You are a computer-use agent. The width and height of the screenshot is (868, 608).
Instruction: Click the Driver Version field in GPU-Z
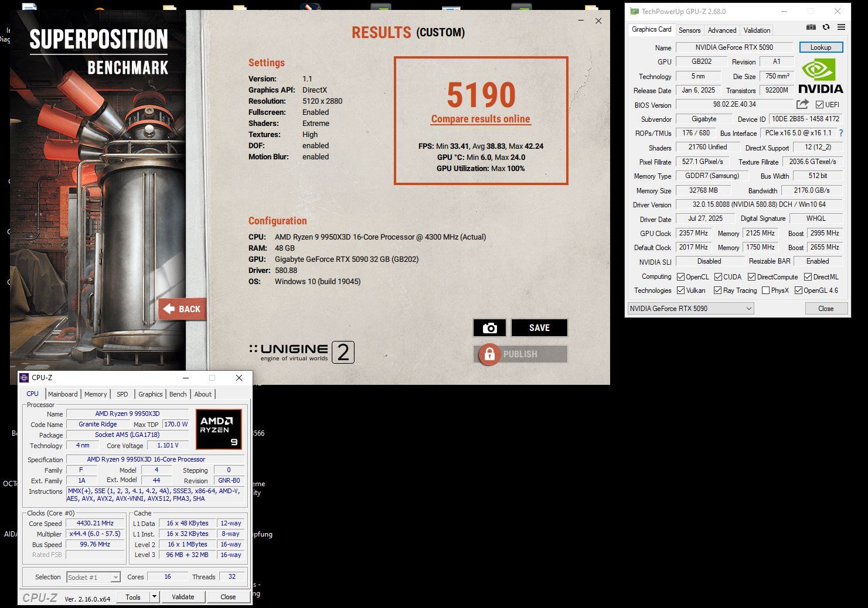[x=759, y=204]
